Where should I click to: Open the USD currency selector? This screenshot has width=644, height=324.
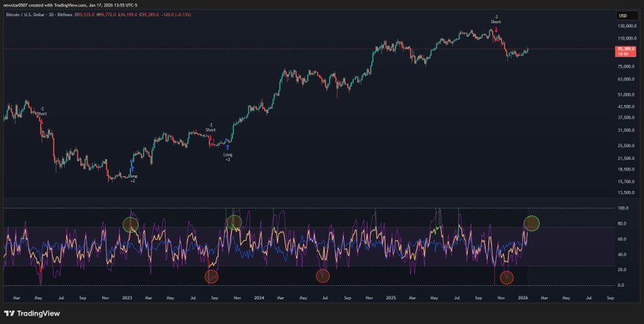[623, 16]
